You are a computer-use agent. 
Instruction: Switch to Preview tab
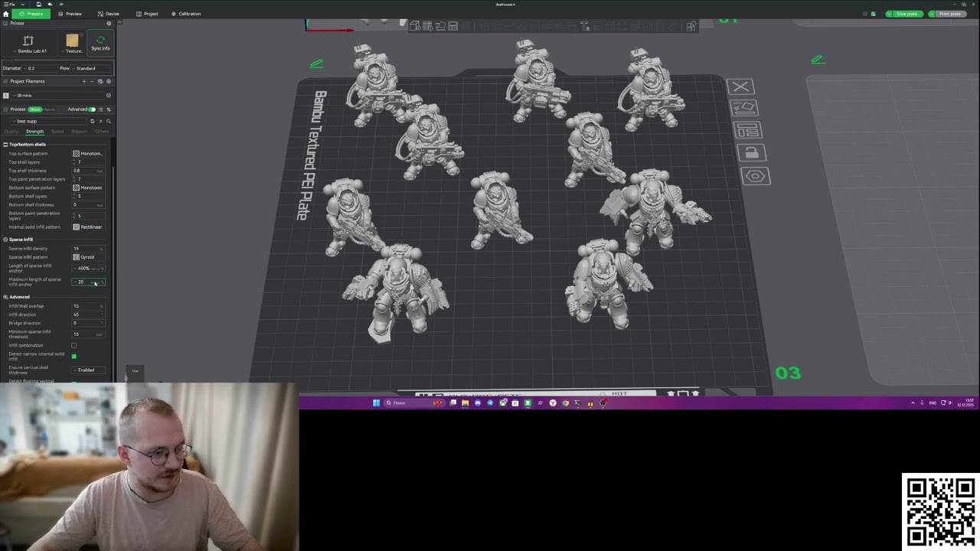point(70,14)
